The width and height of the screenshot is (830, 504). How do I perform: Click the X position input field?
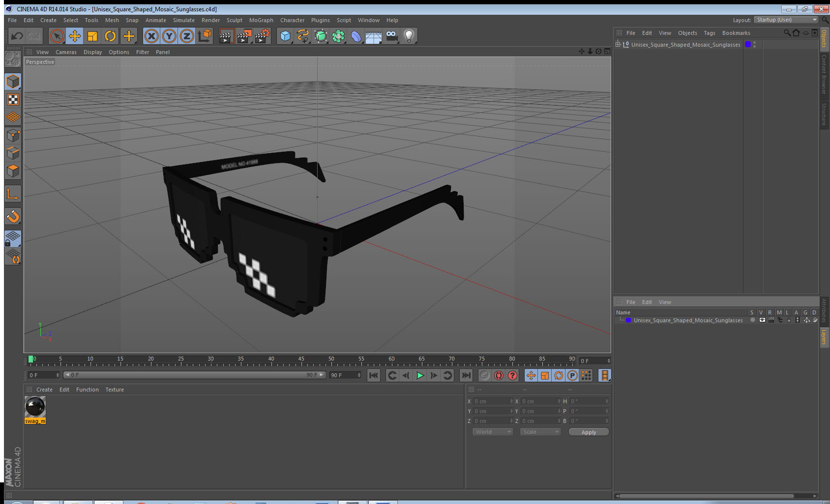pyautogui.click(x=492, y=401)
